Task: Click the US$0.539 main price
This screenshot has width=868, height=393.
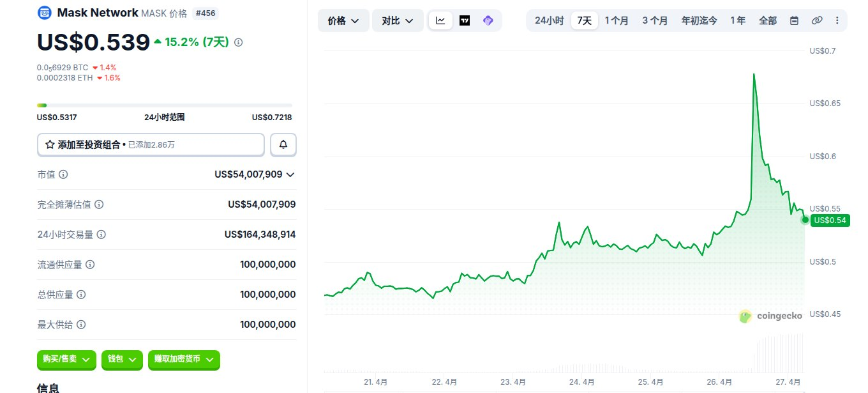Action: pos(93,42)
